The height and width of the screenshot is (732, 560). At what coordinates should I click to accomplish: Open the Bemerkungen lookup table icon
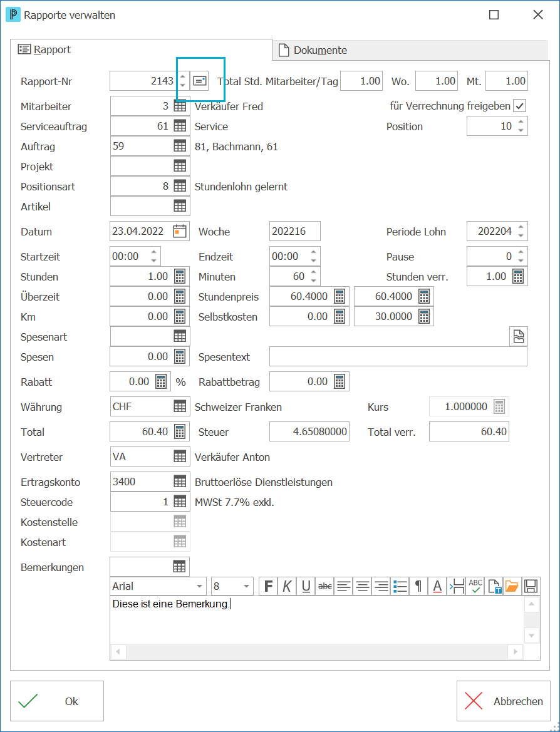[180, 567]
